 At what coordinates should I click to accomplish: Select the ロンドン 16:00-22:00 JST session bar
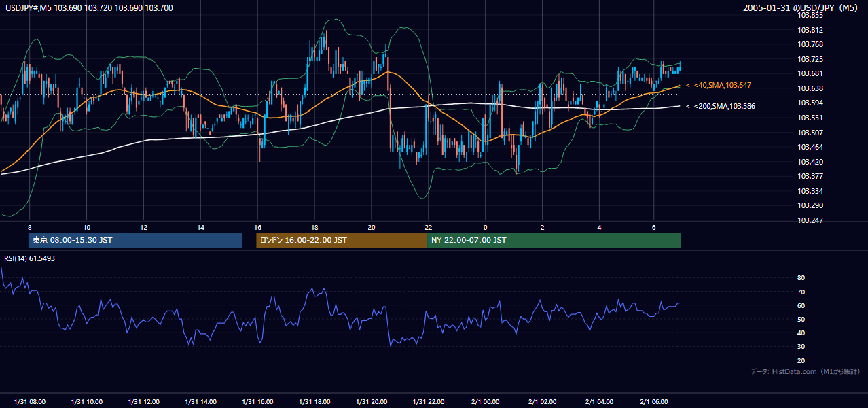pyautogui.click(x=342, y=240)
